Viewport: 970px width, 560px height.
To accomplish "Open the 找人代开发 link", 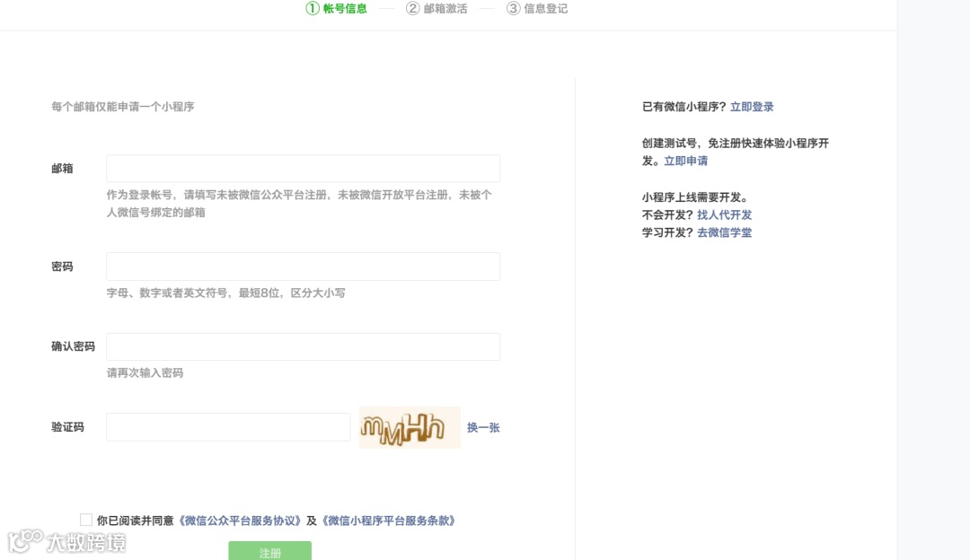I will (x=725, y=214).
